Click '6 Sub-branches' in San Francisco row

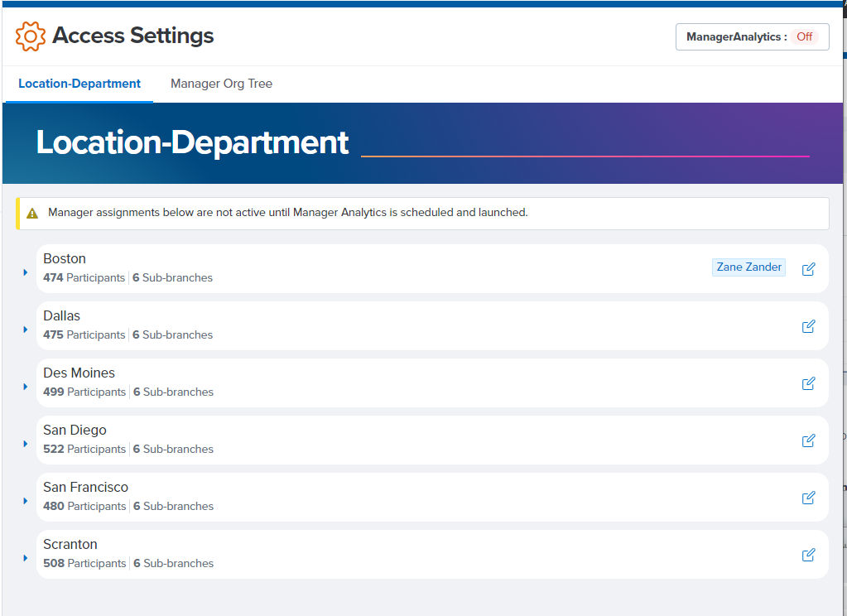point(173,507)
